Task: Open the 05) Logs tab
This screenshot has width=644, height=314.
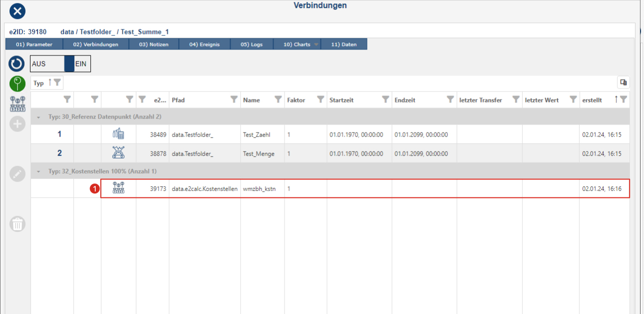Action: tap(251, 44)
